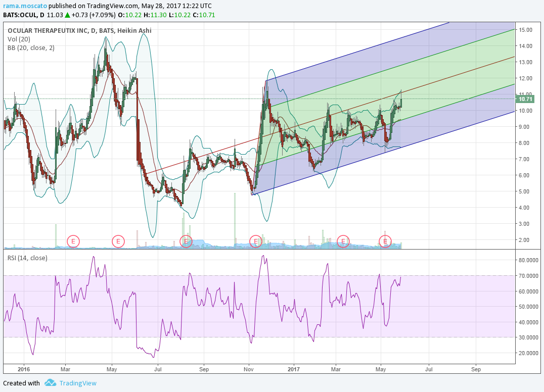544x392 pixels.
Task: Click the RSI (14, close) indicator label
Action: pyautogui.click(x=27, y=258)
